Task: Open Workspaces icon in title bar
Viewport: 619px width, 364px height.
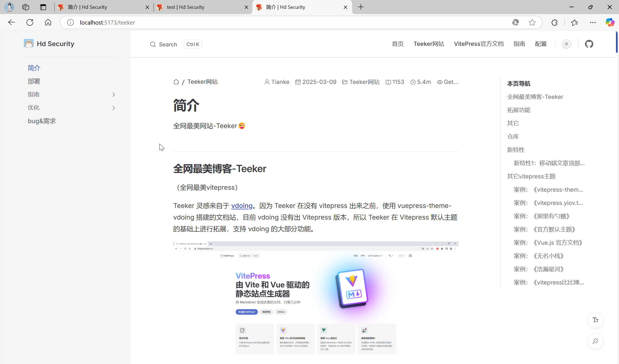Action: point(26,7)
